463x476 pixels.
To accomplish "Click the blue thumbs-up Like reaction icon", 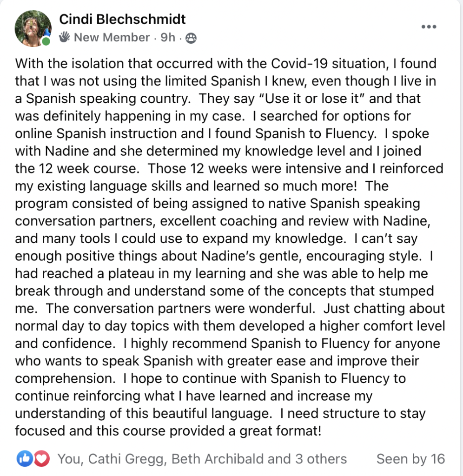I will coord(25,459).
